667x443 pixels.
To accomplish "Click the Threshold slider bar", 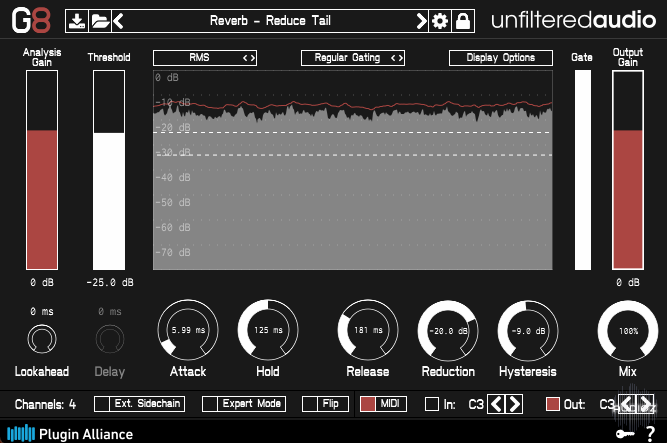I will [x=109, y=170].
